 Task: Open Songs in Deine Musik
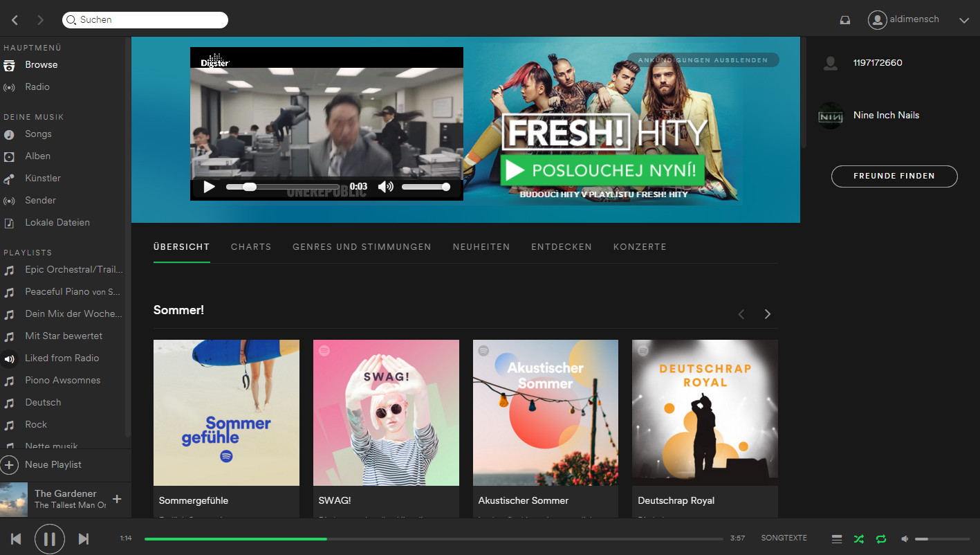[38, 134]
